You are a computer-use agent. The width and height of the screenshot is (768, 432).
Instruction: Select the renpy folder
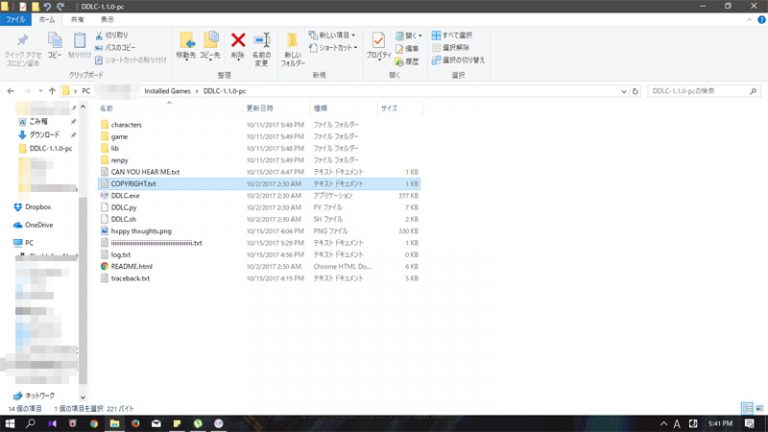click(120, 160)
